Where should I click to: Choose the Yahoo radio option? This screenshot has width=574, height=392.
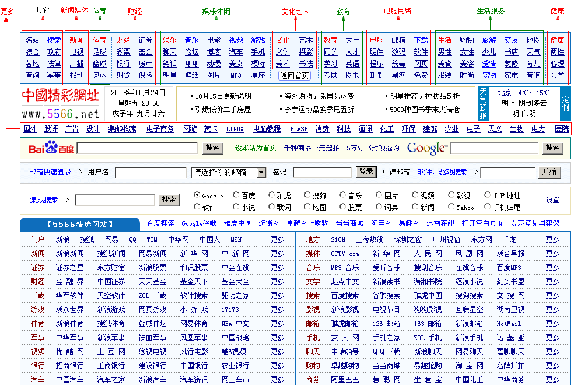pos(452,207)
